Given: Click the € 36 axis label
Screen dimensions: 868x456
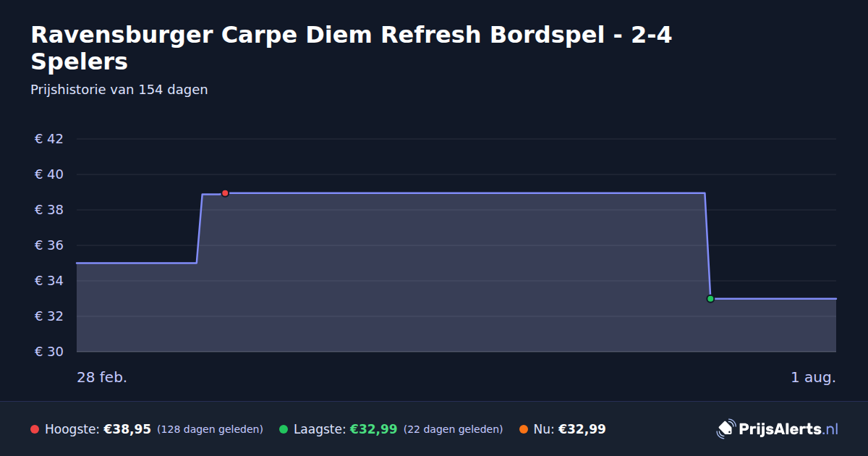Looking at the screenshot, I should [49, 245].
